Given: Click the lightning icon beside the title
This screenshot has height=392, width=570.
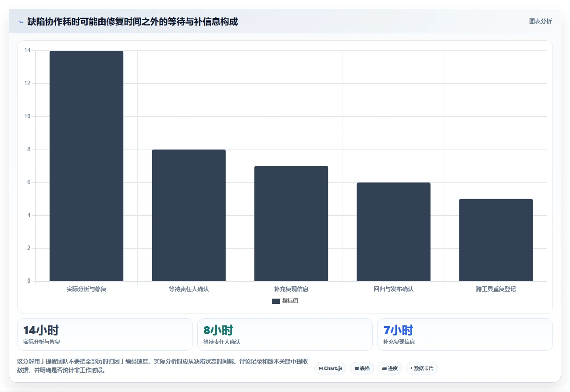Looking at the screenshot, I should point(21,22).
